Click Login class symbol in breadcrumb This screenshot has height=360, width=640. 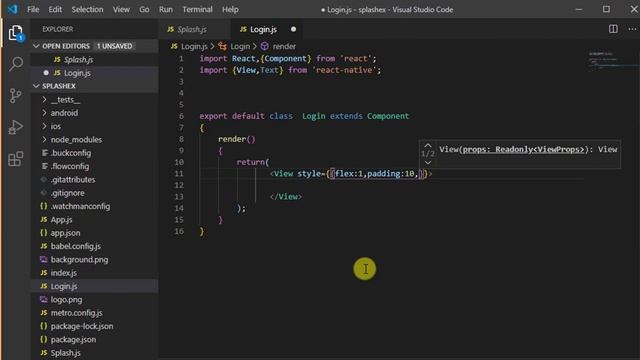[222, 46]
